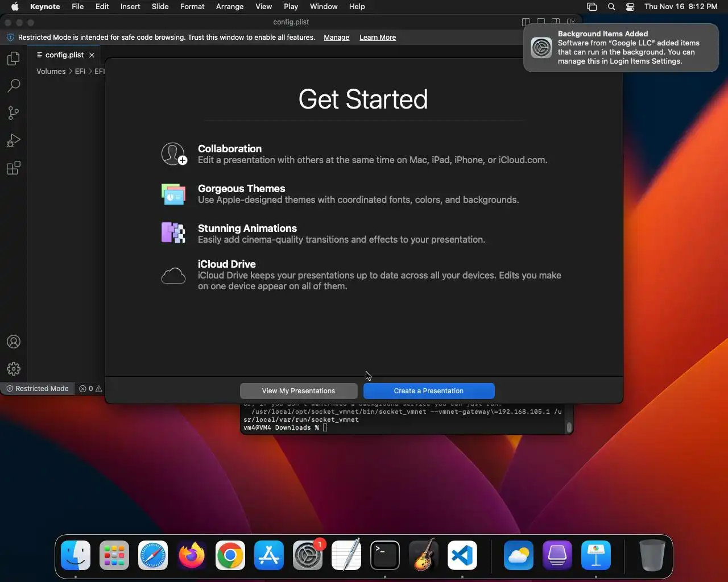The height and width of the screenshot is (582, 728).
Task: Open the Arrange menu
Action: point(230,7)
